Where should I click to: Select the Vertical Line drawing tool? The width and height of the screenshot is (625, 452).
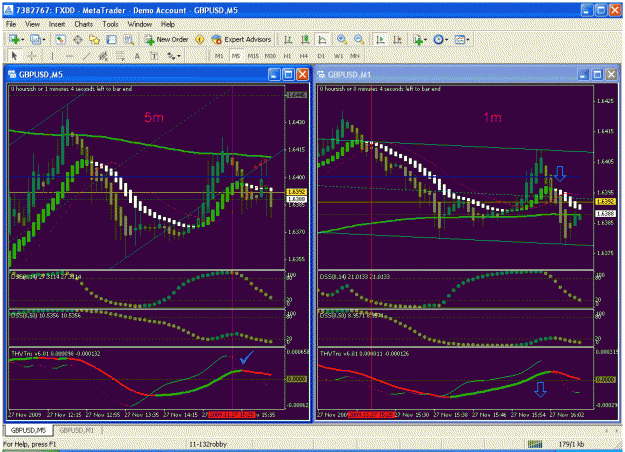pyautogui.click(x=52, y=56)
